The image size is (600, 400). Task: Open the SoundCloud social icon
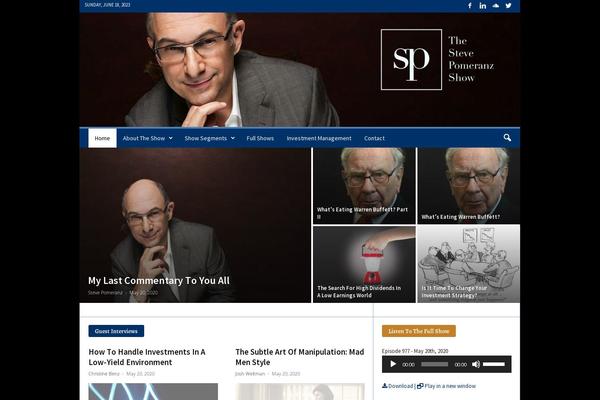496,5
